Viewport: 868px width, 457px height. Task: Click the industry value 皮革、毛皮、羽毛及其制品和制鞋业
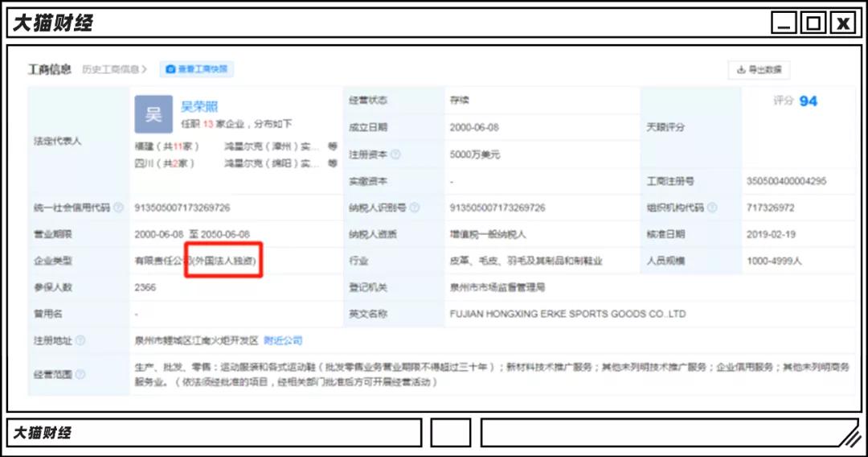click(526, 261)
